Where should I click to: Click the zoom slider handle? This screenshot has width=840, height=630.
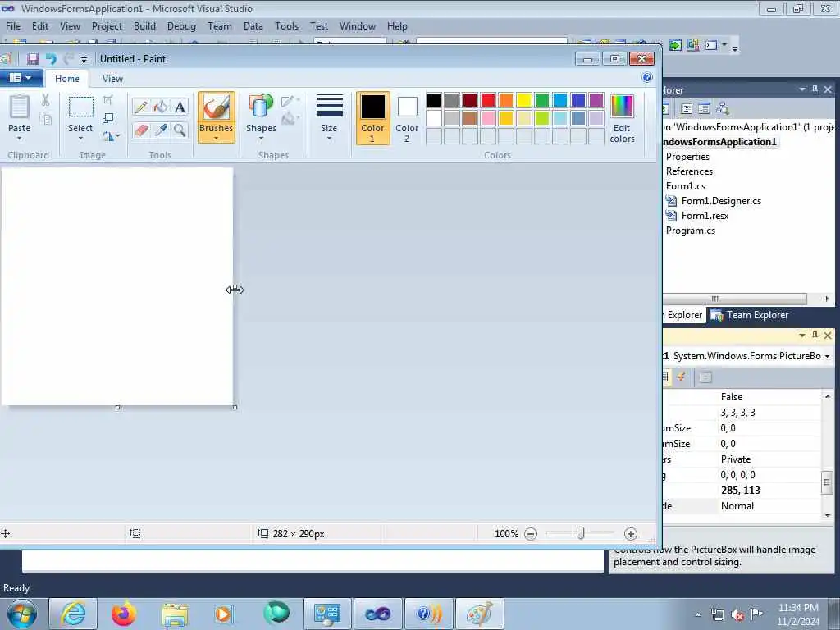580,533
